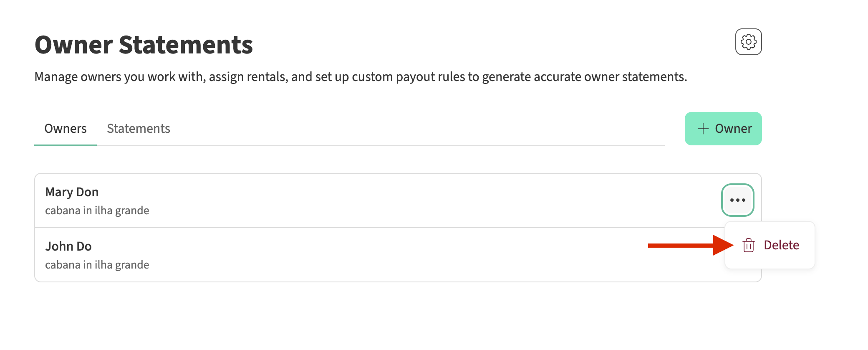Open the settings gear icon
The width and height of the screenshot is (868, 350).
(748, 42)
